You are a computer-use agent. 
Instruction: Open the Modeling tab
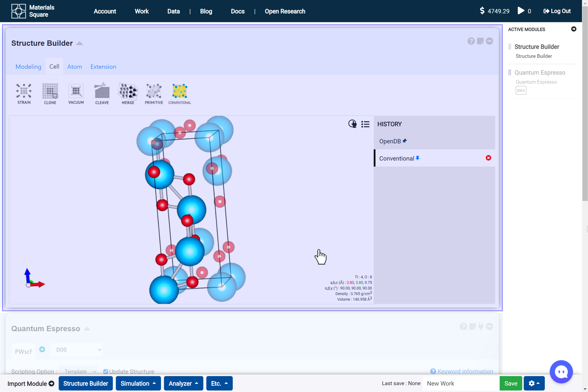coord(28,67)
